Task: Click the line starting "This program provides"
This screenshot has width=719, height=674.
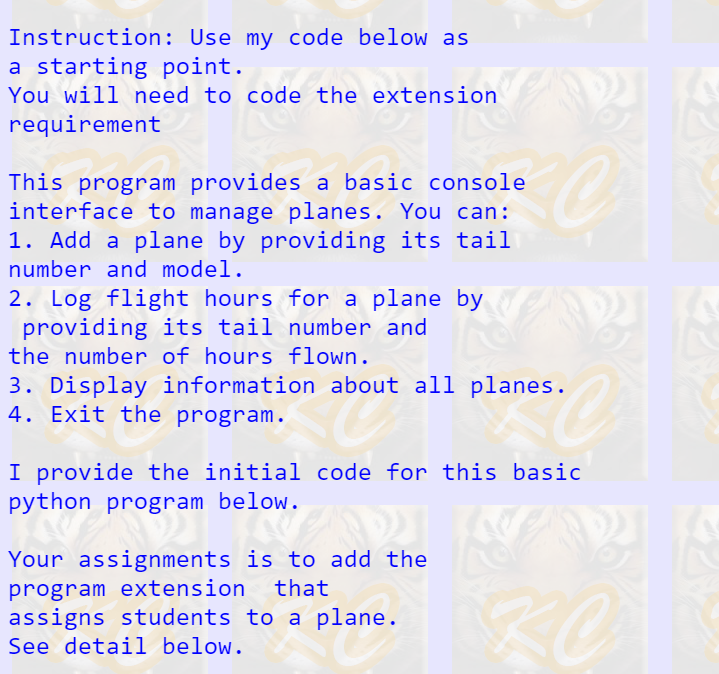Action: (x=266, y=183)
